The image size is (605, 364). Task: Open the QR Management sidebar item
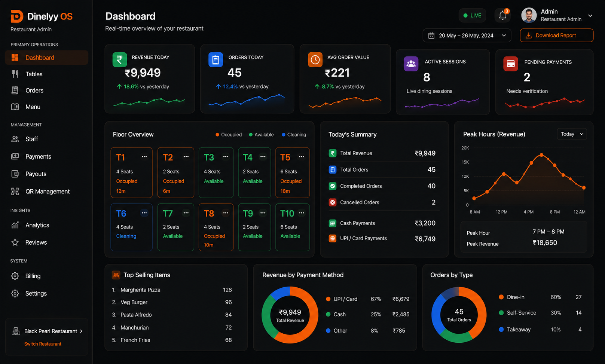pos(47,192)
